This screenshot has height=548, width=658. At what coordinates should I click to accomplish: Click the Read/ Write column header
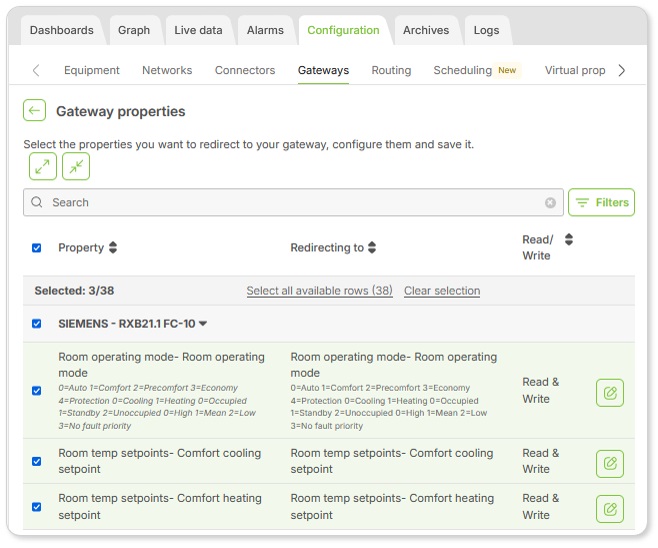pyautogui.click(x=538, y=248)
